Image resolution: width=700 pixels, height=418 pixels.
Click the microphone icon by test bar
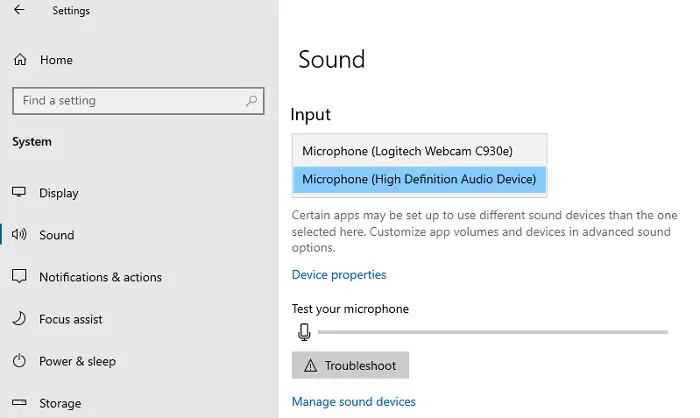pos(304,332)
